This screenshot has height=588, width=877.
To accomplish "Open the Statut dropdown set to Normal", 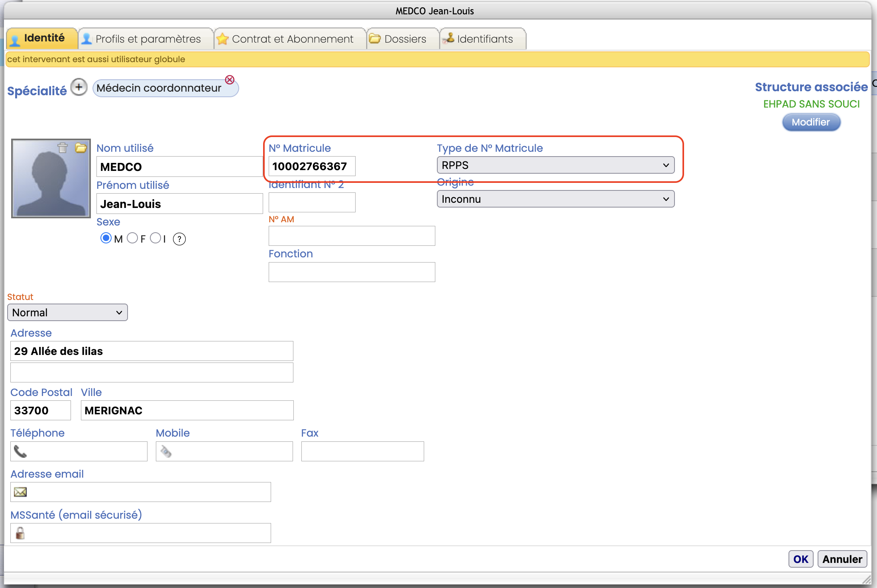I will coord(67,313).
